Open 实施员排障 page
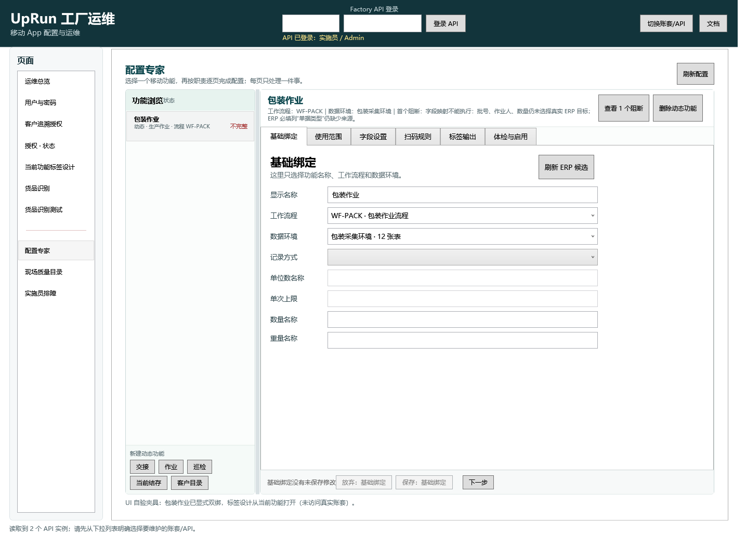 56,294
